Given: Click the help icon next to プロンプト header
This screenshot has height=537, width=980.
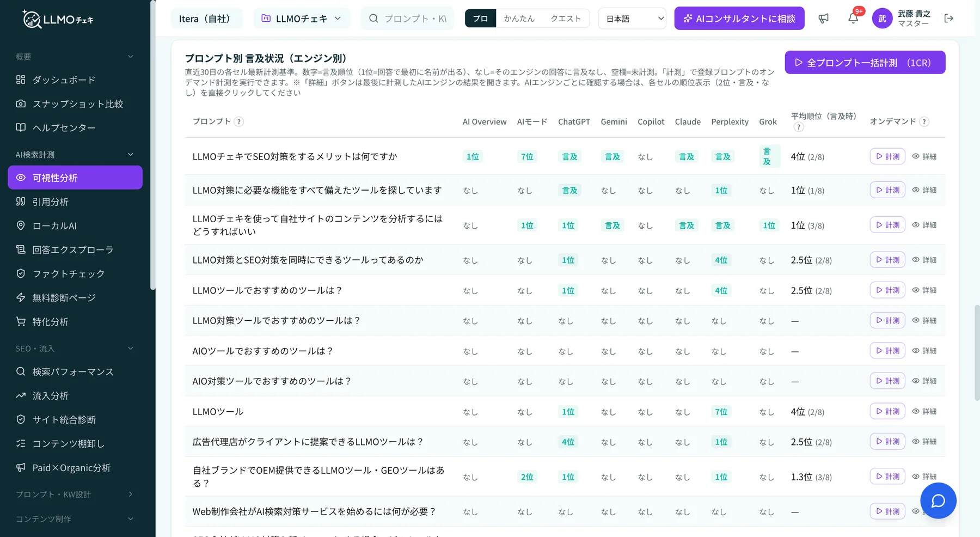Looking at the screenshot, I should click(238, 121).
